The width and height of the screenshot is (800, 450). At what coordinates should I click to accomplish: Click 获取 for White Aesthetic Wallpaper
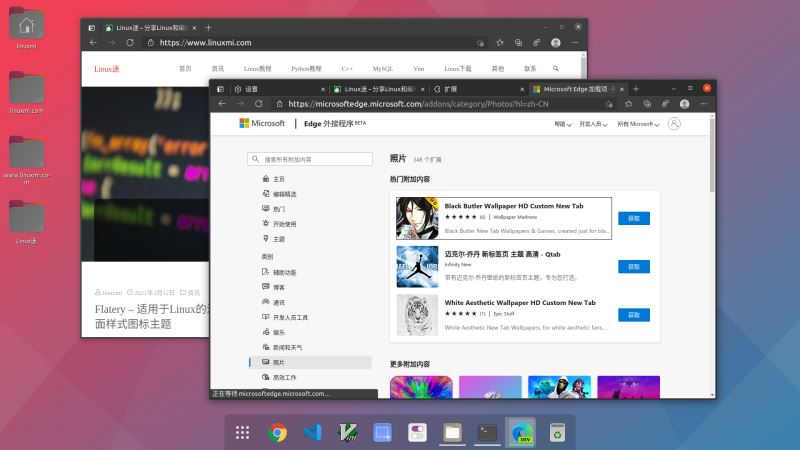634,315
